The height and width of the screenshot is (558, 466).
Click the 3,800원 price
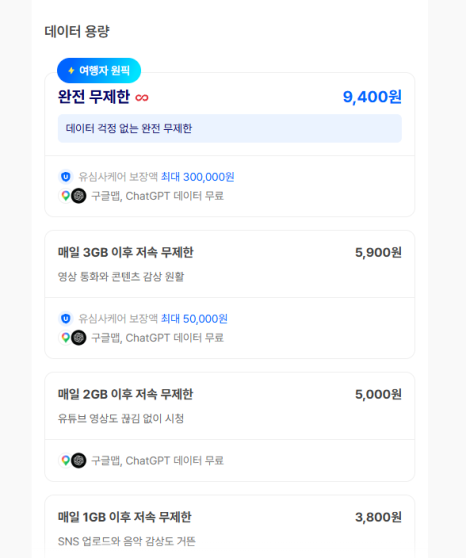tap(378, 517)
